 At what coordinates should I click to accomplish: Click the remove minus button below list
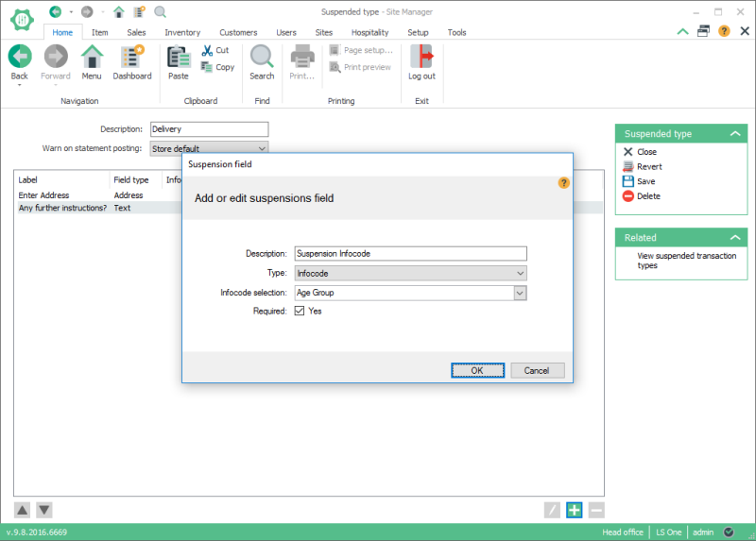point(596,510)
